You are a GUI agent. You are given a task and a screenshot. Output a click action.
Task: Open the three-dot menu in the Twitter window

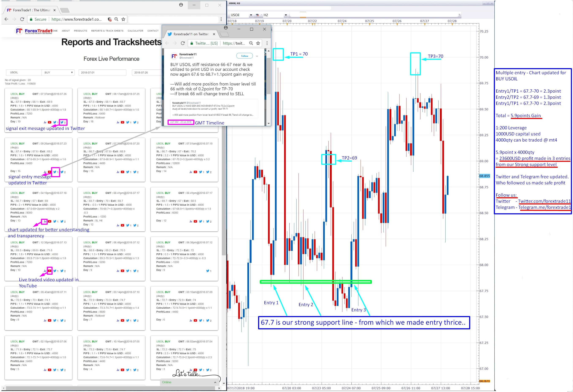pyautogui.click(x=267, y=43)
